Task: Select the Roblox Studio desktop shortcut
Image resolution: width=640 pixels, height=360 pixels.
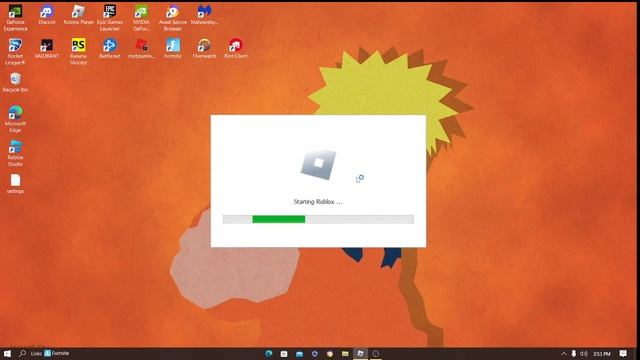Action: [x=15, y=153]
